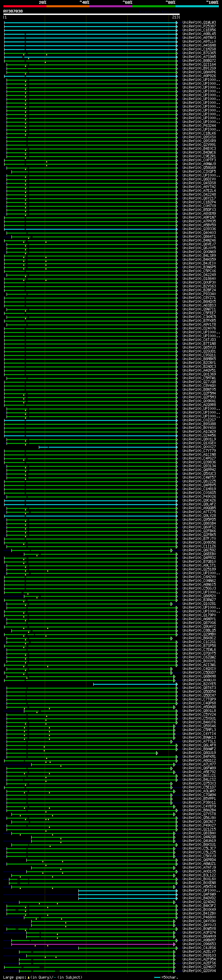Select UniRef100_B4K3F2 in the hit list
Image resolution: width=222 pixels, height=980 pixels.
point(199,906)
